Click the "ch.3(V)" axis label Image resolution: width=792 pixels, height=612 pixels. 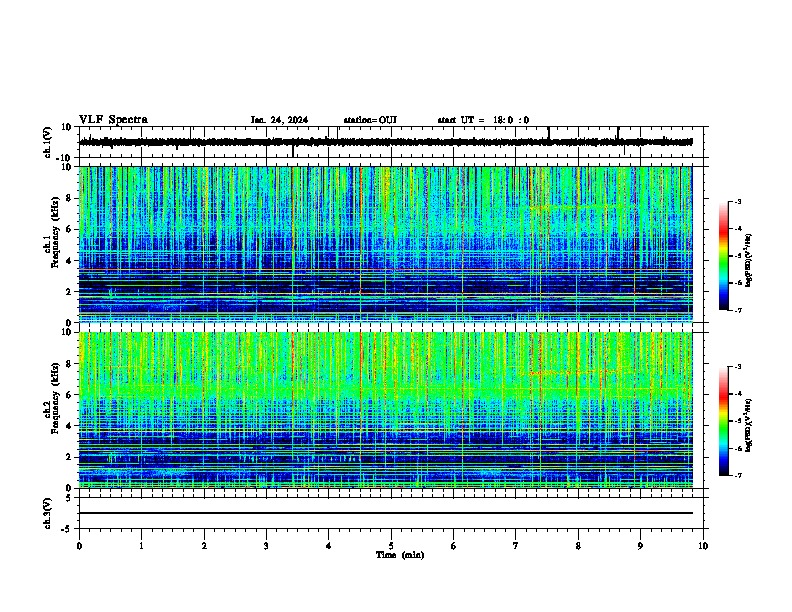pos(48,513)
